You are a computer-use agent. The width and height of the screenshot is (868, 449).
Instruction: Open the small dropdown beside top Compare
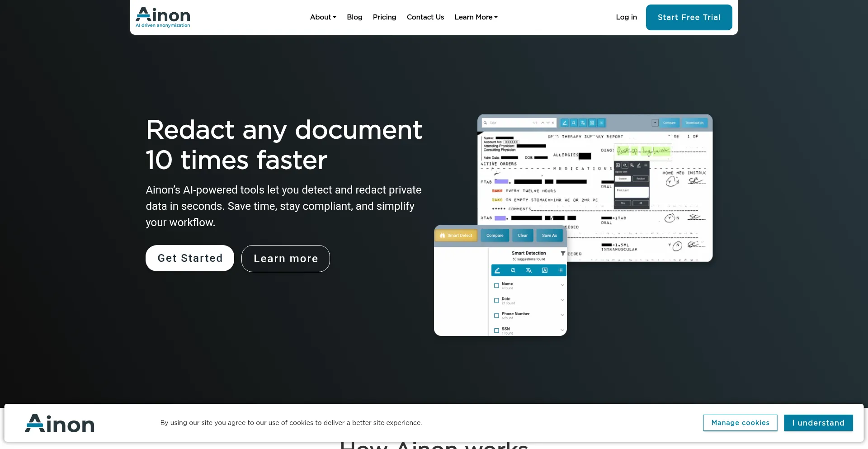pos(655,123)
